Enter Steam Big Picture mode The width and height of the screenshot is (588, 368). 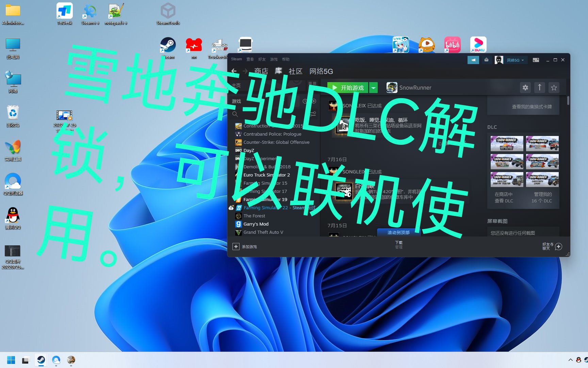click(536, 60)
